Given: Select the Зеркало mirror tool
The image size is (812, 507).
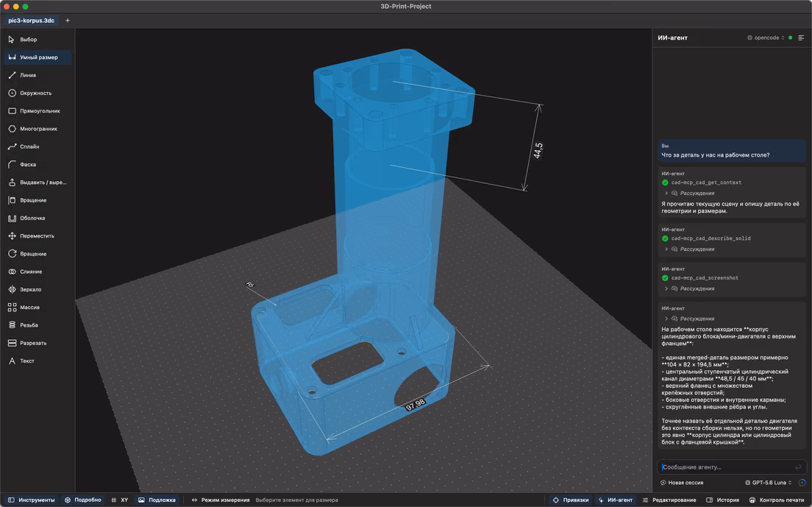Looking at the screenshot, I should (x=38, y=289).
